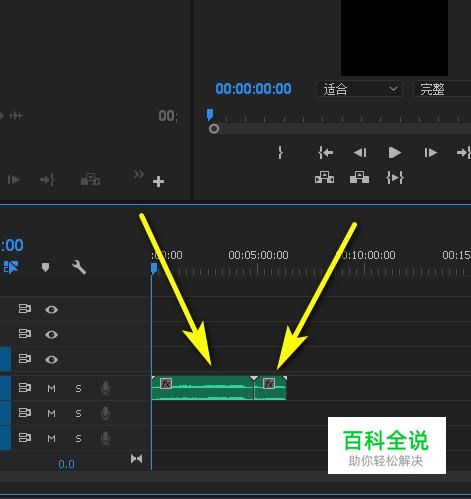
Task: Click the Play button in program monitor
Action: (395, 153)
